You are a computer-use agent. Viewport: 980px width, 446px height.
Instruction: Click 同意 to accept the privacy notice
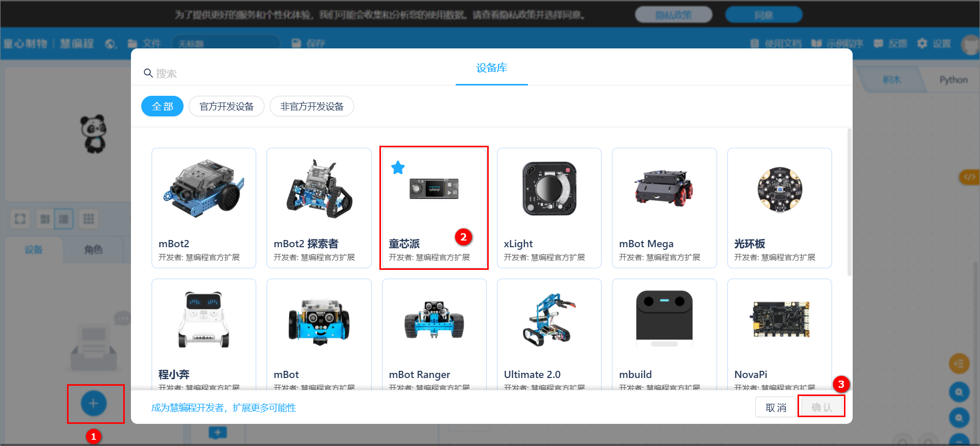tap(763, 15)
